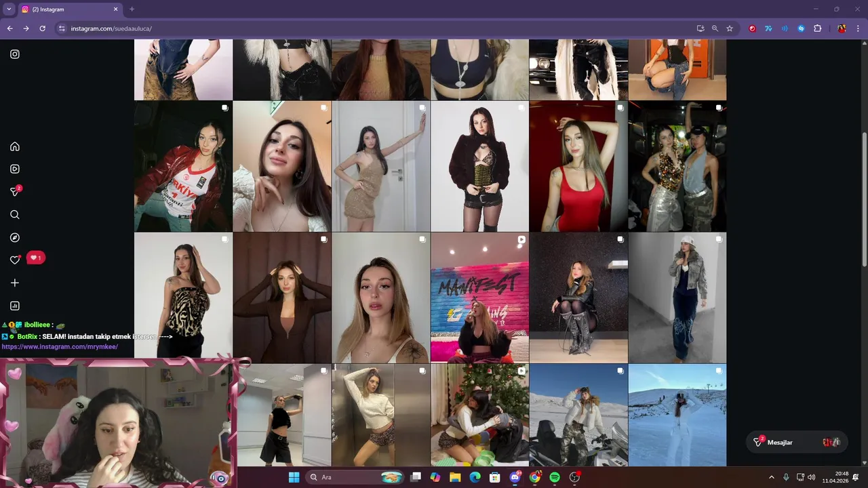Open the MANIFEST graffiti wall video post
The image size is (868, 488).
click(479, 298)
